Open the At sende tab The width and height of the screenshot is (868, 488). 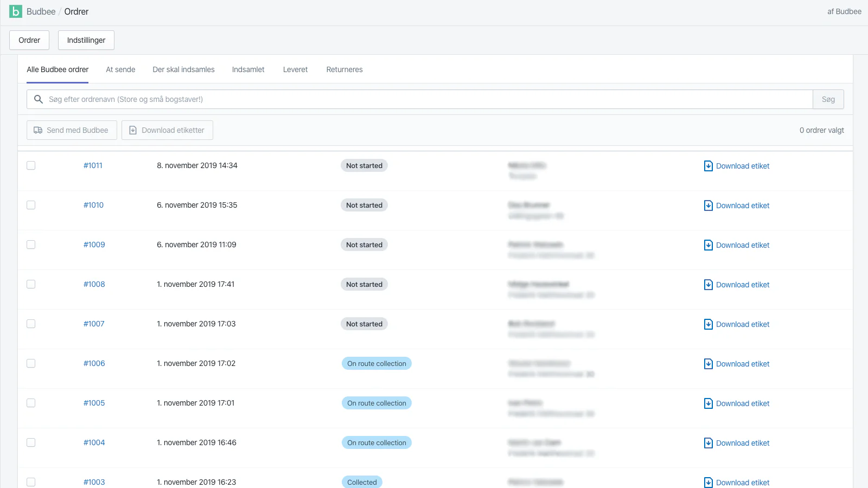(x=120, y=69)
